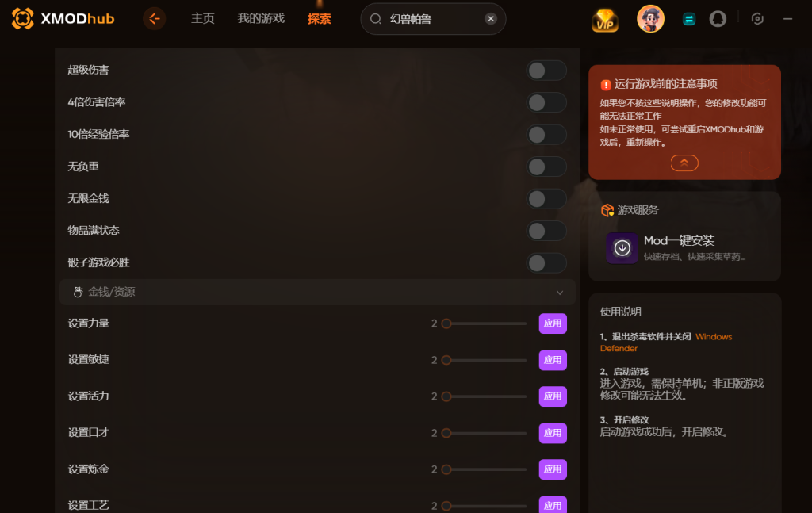Viewport: 812px width, 513px height.
Task: Collapse the 金钱/资源 section chevron
Action: point(560,293)
